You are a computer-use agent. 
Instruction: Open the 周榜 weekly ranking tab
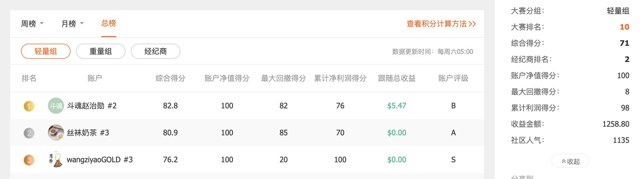point(29,24)
